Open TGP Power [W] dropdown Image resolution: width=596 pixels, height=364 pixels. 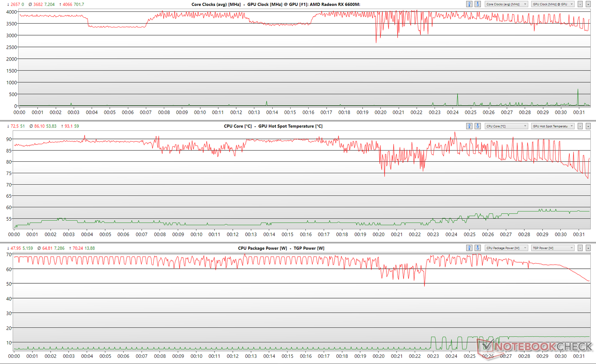click(x=553, y=248)
